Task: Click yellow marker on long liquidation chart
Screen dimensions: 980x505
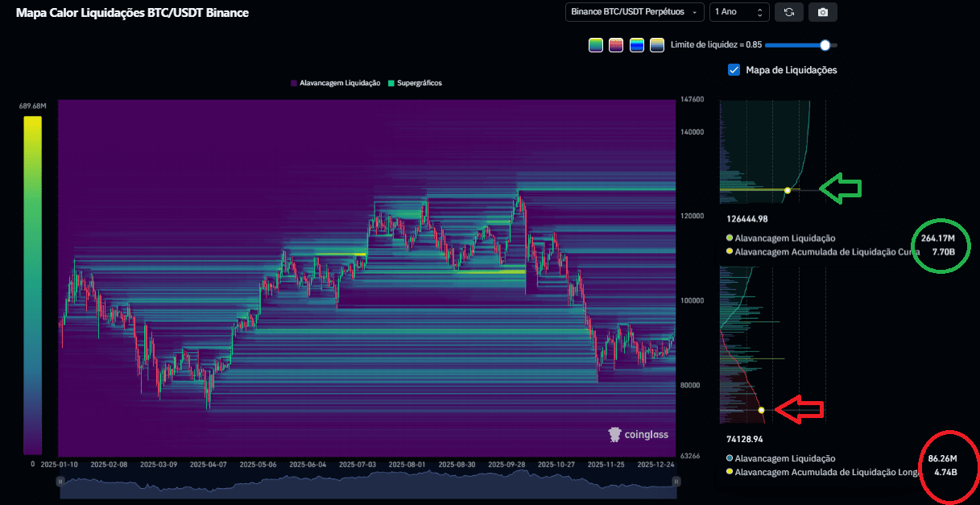Action: point(762,411)
